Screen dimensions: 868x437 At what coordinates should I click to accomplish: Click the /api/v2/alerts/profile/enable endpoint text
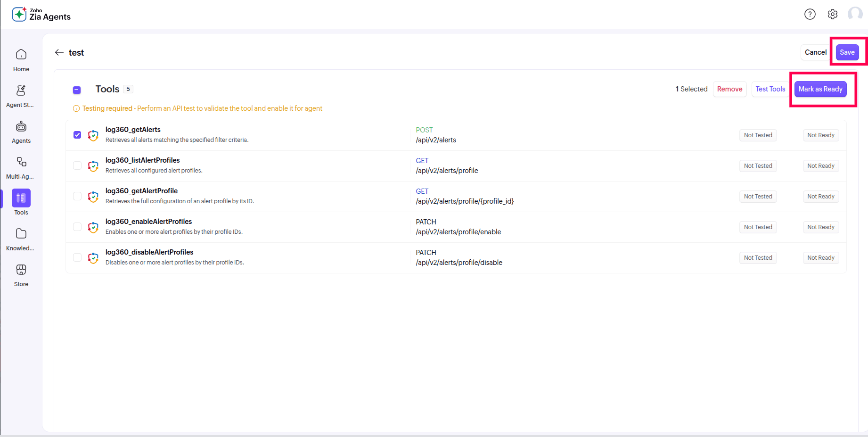tap(458, 232)
